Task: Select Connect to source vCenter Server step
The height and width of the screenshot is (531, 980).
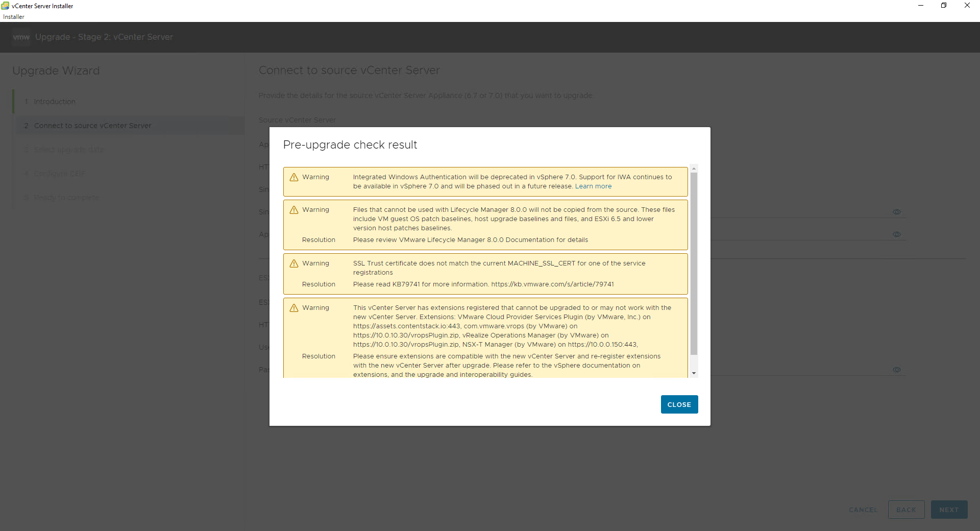Action: [x=92, y=126]
